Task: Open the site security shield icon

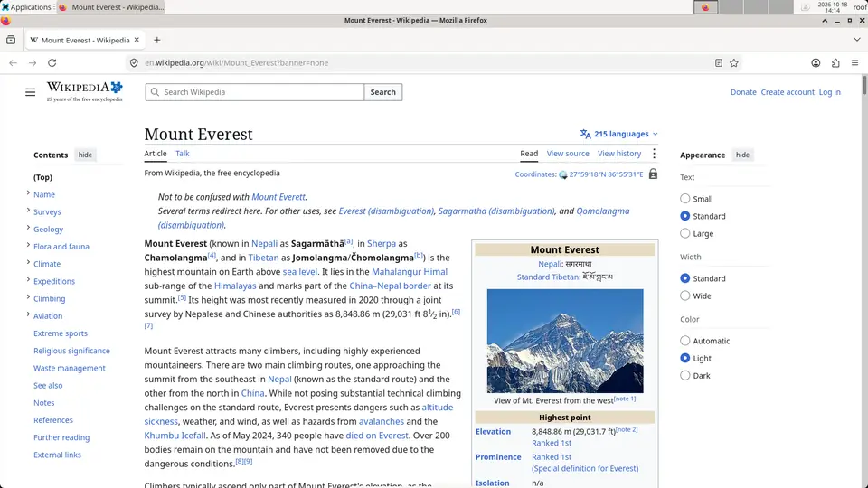Action: 134,63
